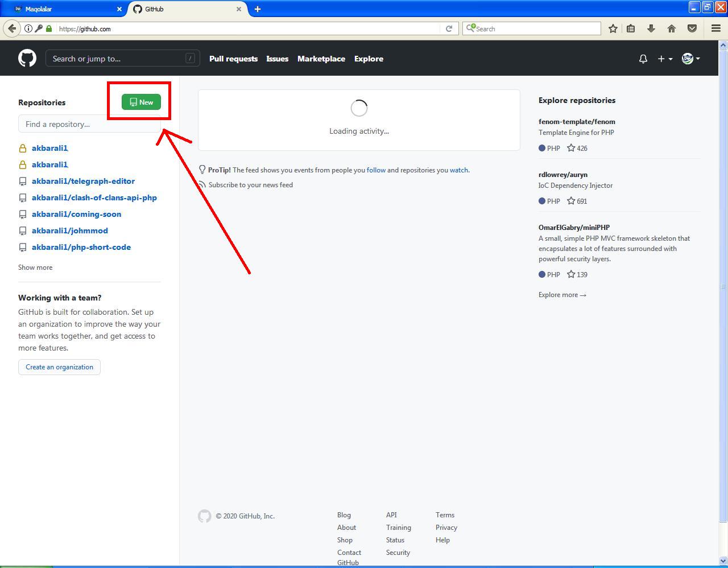Focus the Search or jump to box

pos(122,58)
